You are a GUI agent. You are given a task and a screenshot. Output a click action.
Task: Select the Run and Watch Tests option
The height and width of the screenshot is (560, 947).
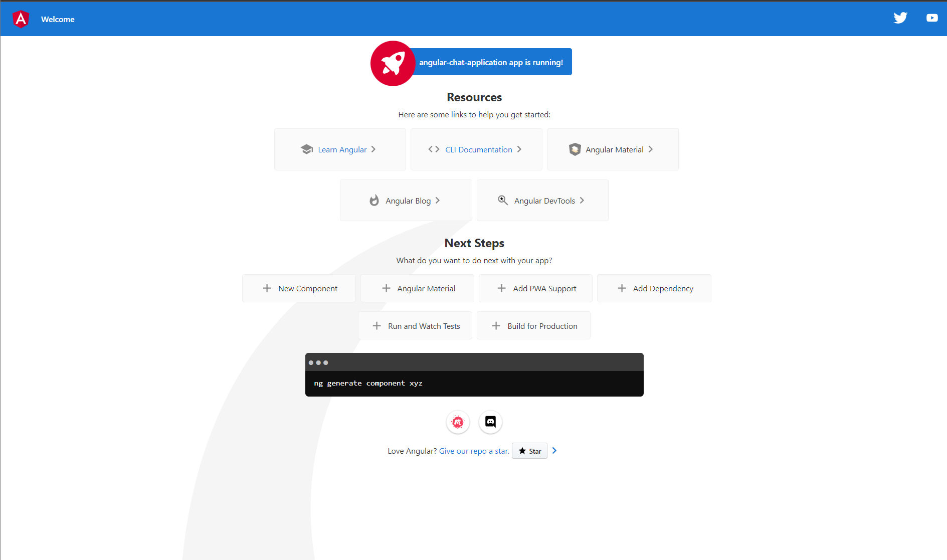pos(415,326)
